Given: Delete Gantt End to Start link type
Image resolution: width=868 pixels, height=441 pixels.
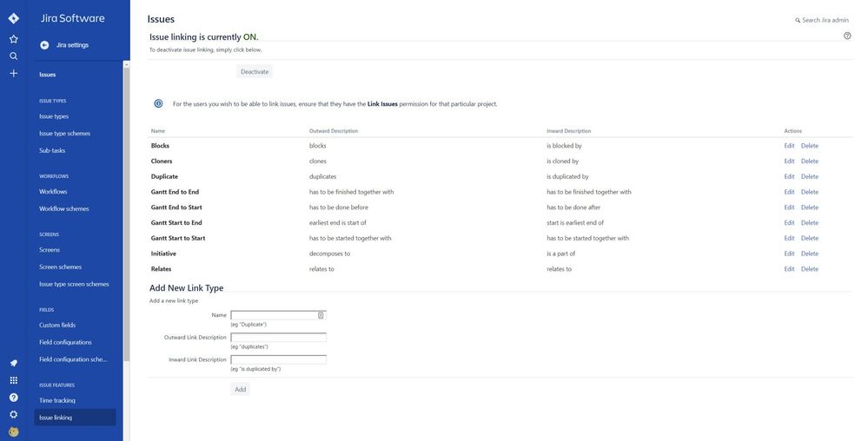Looking at the screenshot, I should click(809, 207).
